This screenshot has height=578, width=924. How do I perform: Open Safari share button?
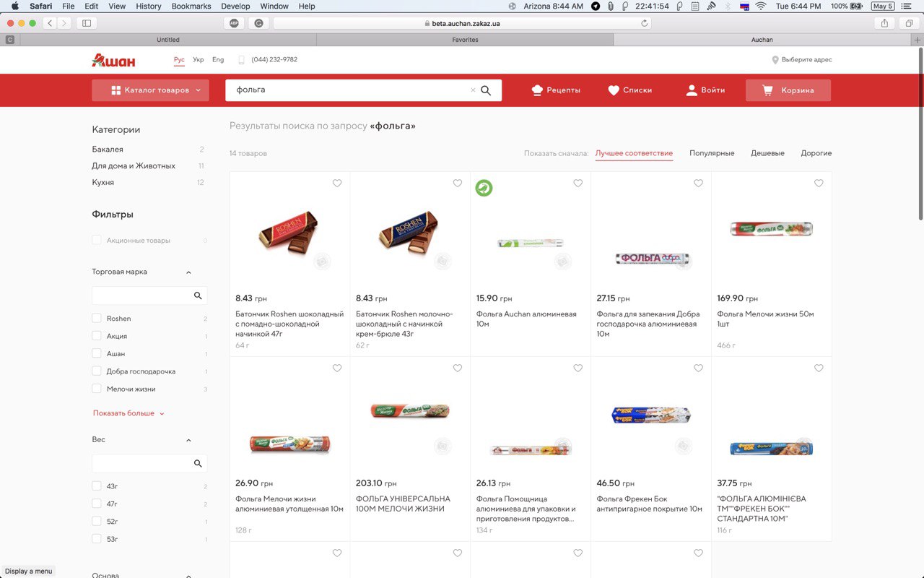tap(885, 23)
